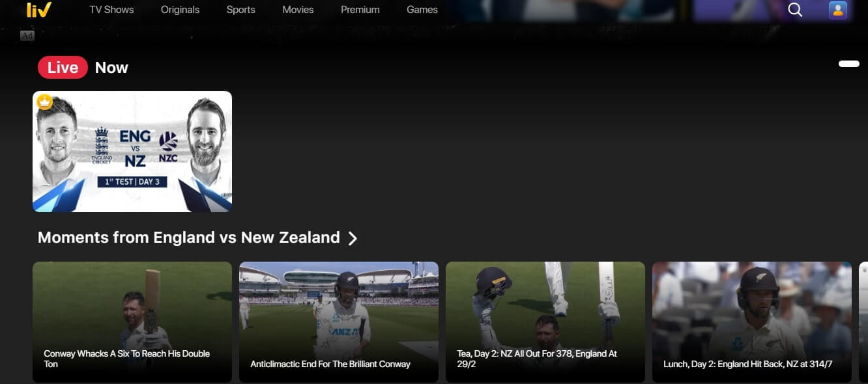Open the search magnifier icon
The width and height of the screenshot is (868, 384).
click(795, 10)
